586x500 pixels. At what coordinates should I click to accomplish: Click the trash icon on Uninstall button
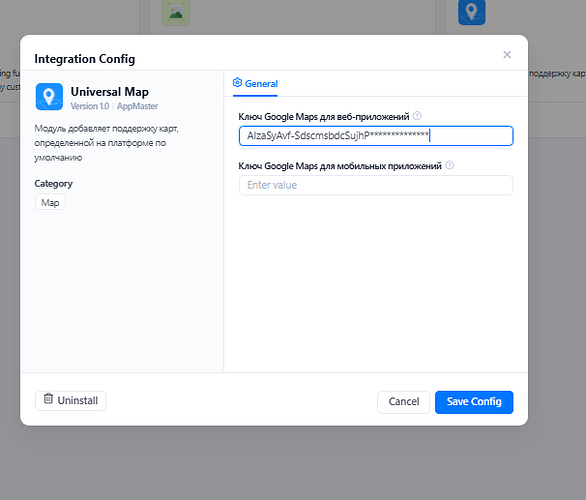48,399
